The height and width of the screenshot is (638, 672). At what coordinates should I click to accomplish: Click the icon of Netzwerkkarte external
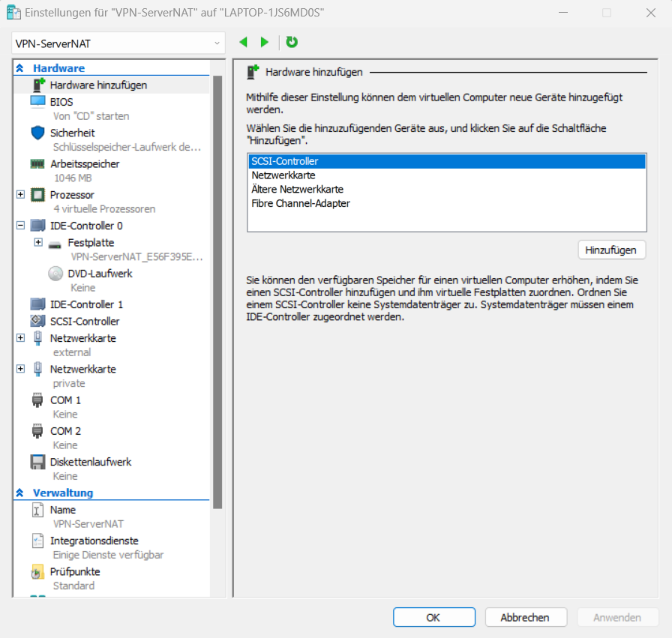pyautogui.click(x=37, y=339)
